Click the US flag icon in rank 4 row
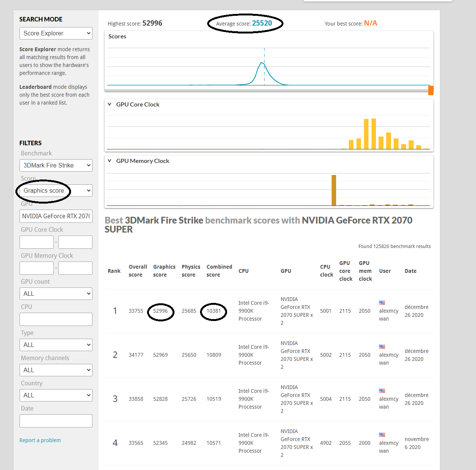 tap(382, 435)
